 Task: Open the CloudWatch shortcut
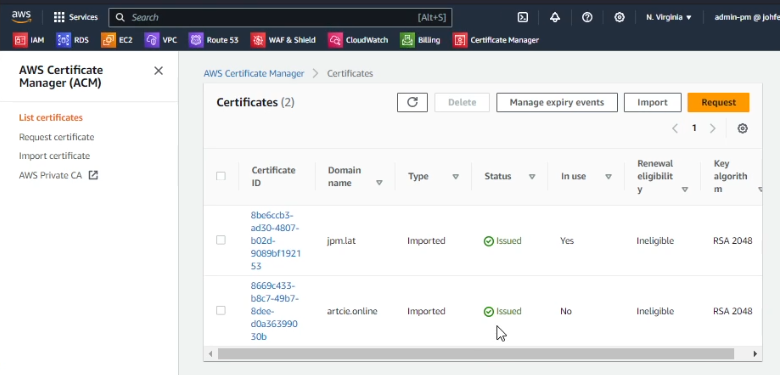click(x=358, y=40)
